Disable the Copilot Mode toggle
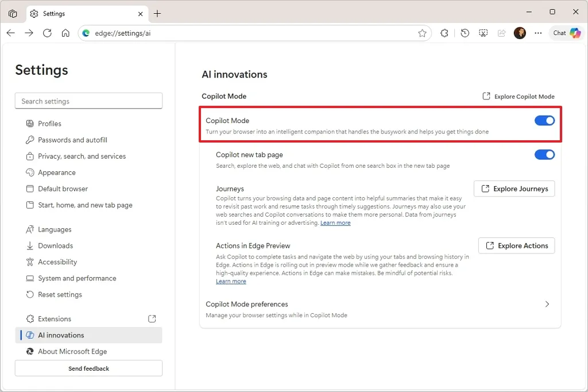The height and width of the screenshot is (392, 588). point(543,121)
